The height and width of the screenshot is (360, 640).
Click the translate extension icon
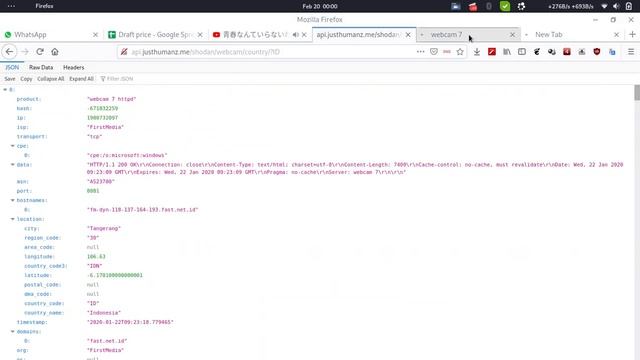(x=612, y=52)
